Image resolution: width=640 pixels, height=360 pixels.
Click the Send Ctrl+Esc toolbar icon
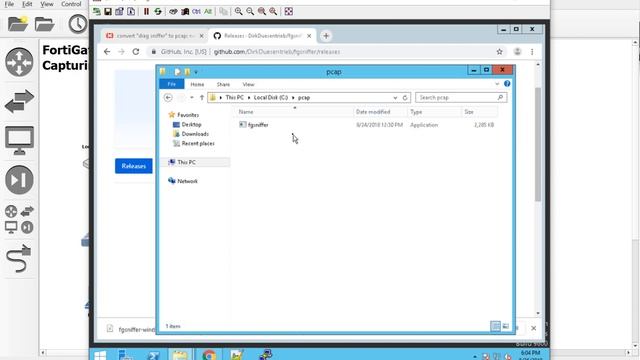[x=185, y=11]
